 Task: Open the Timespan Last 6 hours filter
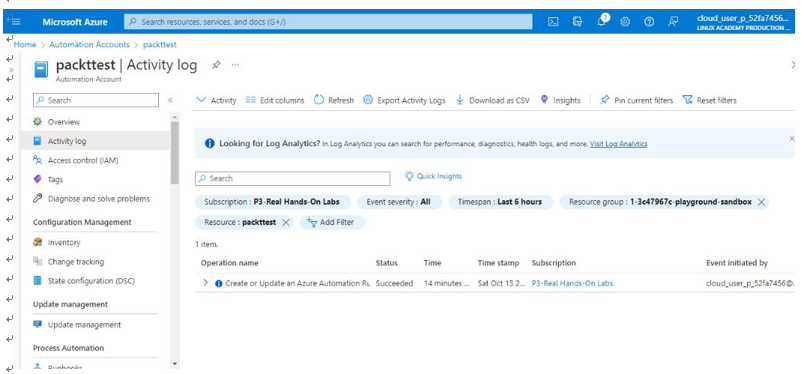click(x=500, y=202)
